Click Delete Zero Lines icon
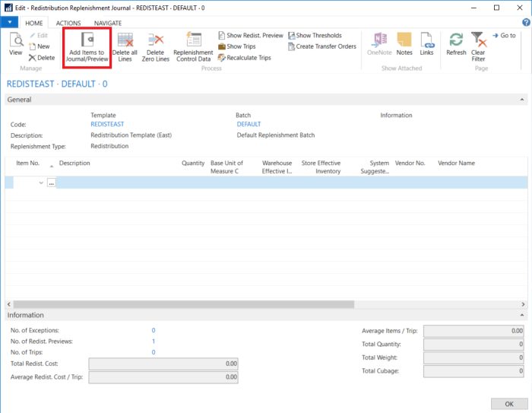Screen dimensions: 532x413 (156, 41)
